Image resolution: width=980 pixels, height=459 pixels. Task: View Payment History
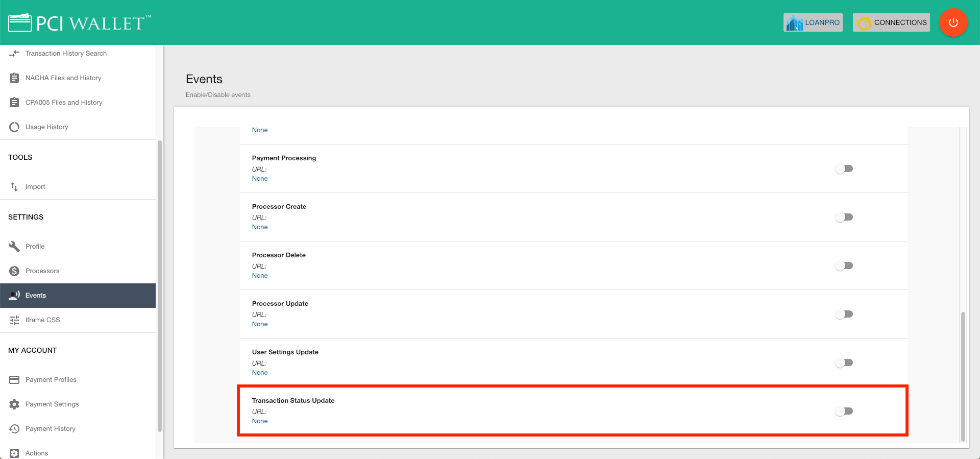pos(78,428)
